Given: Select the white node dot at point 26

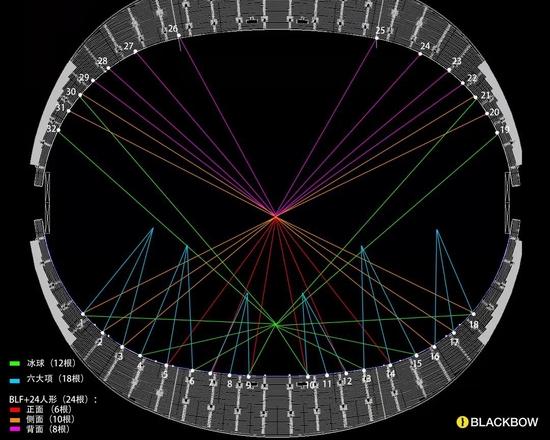Looking at the screenshot, I should click(179, 35).
